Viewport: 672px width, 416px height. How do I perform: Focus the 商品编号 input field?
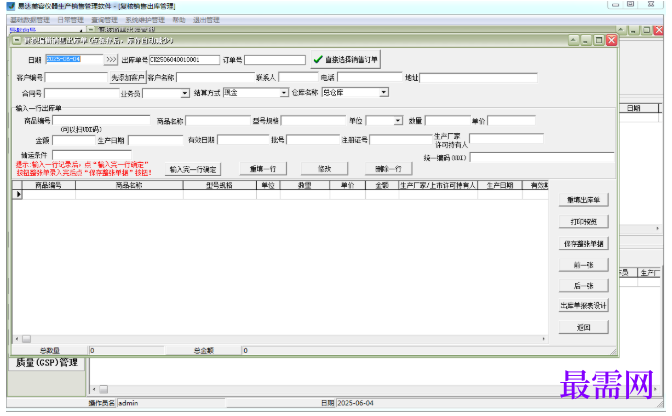[101, 120]
